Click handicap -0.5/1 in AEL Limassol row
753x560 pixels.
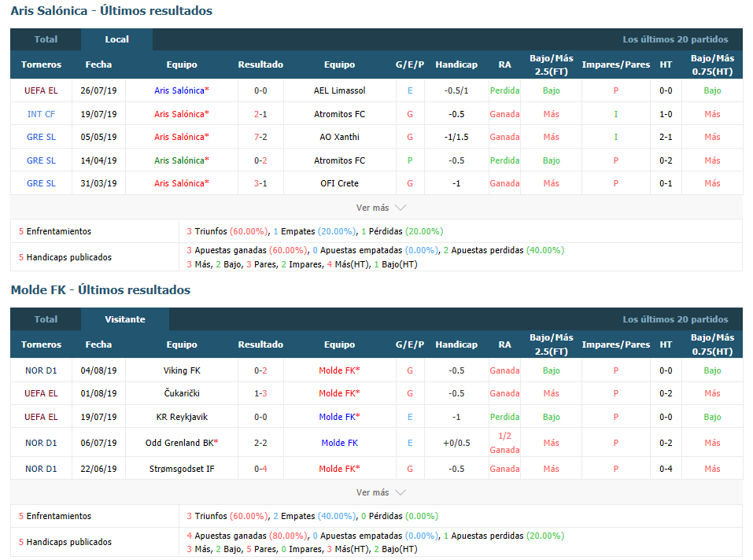click(x=456, y=90)
